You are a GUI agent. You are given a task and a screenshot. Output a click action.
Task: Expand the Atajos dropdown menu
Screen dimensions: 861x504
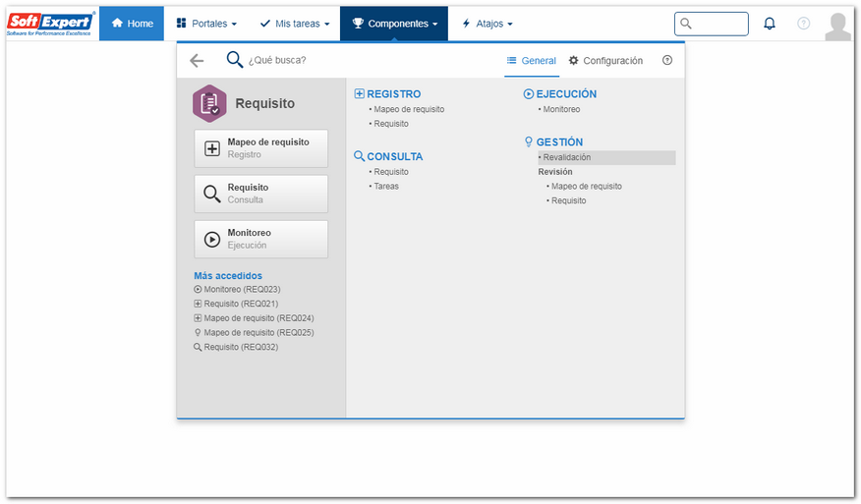488,24
